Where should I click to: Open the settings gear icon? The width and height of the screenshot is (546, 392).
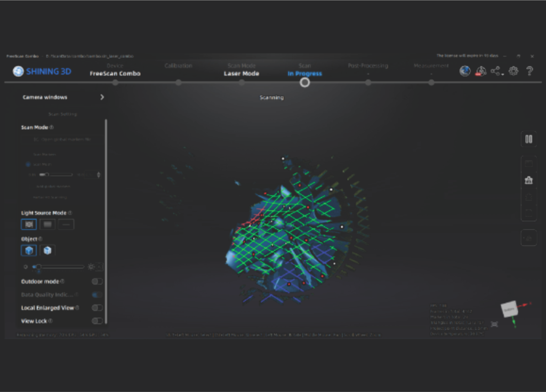513,71
